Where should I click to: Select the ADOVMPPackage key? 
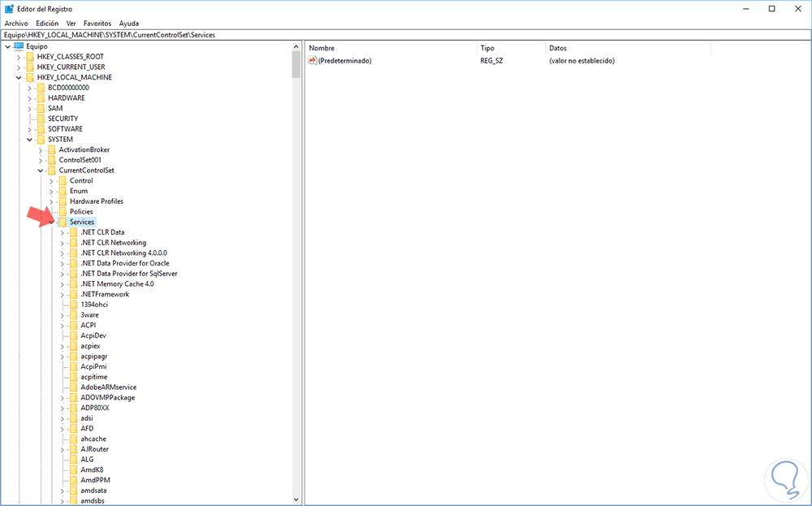(108, 398)
